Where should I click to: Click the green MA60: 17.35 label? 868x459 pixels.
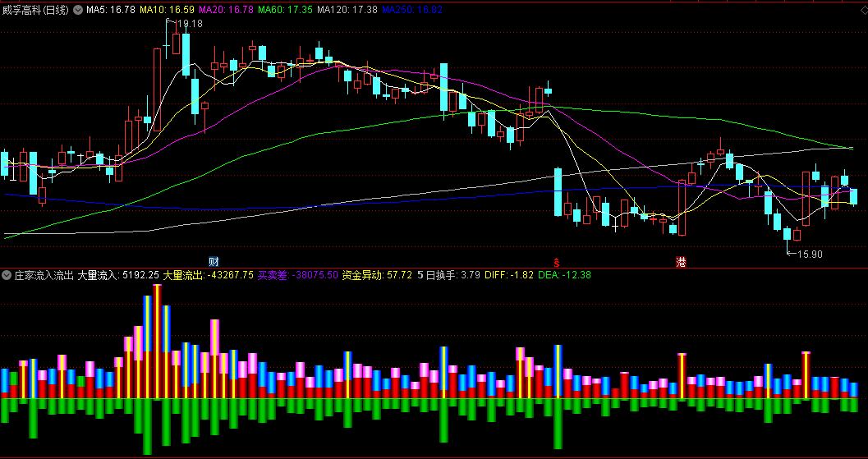(285, 9)
